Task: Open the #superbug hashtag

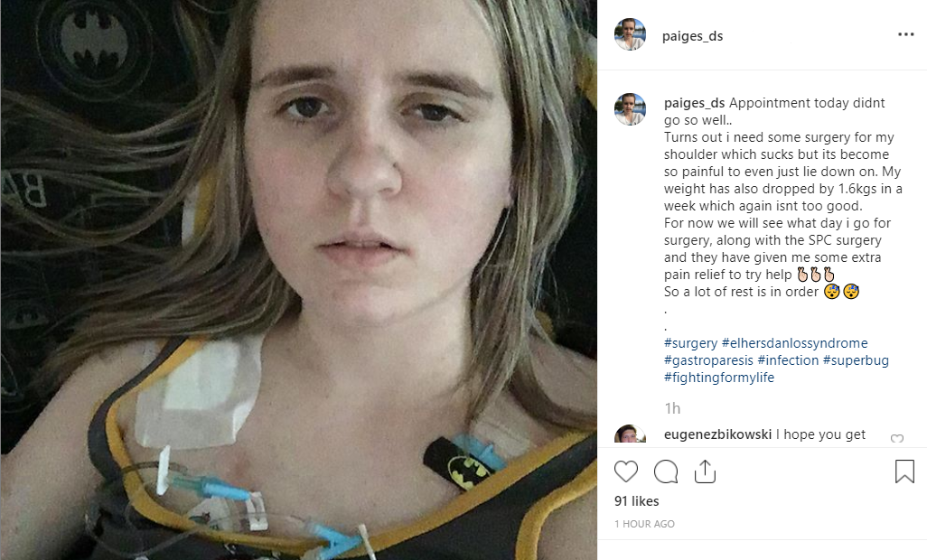Action: pyautogui.click(x=856, y=360)
